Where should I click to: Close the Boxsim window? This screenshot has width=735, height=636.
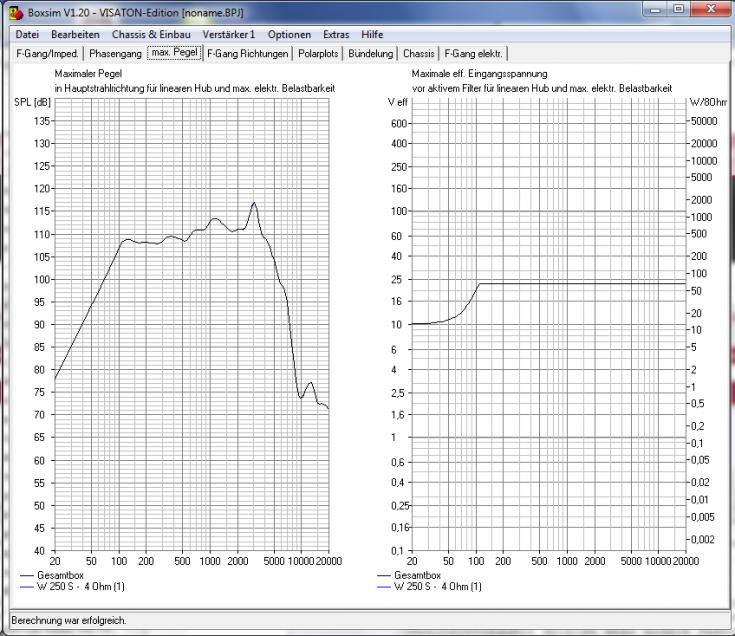pyautogui.click(x=711, y=9)
